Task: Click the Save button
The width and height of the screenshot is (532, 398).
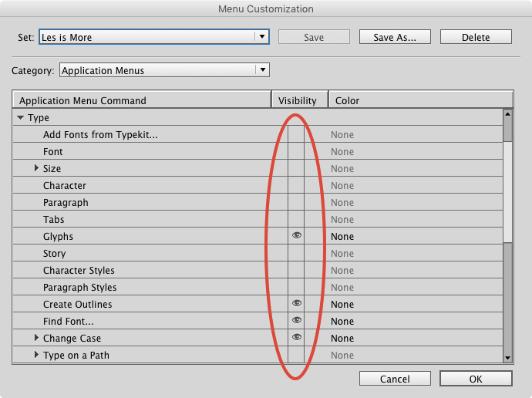Action: 314,37
